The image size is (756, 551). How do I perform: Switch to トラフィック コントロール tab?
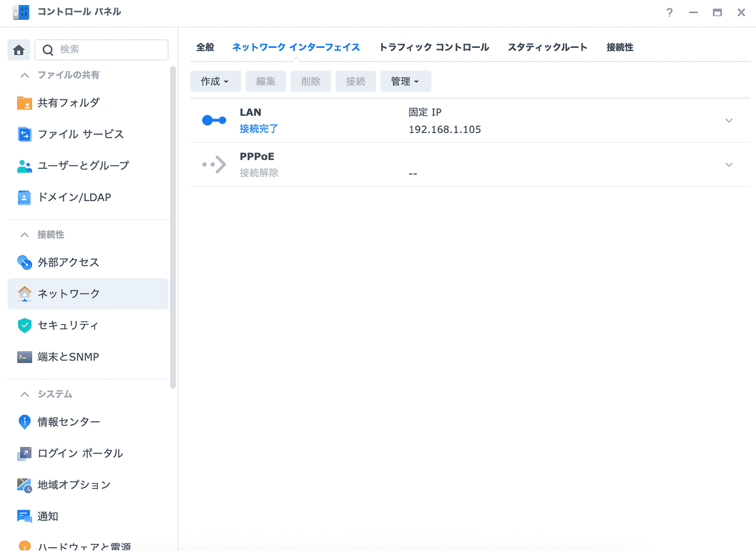(x=434, y=47)
